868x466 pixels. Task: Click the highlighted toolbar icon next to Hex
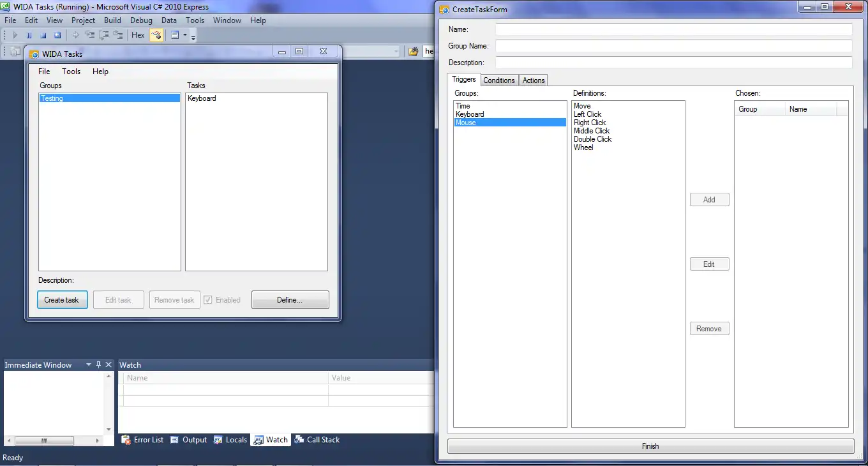tap(156, 35)
